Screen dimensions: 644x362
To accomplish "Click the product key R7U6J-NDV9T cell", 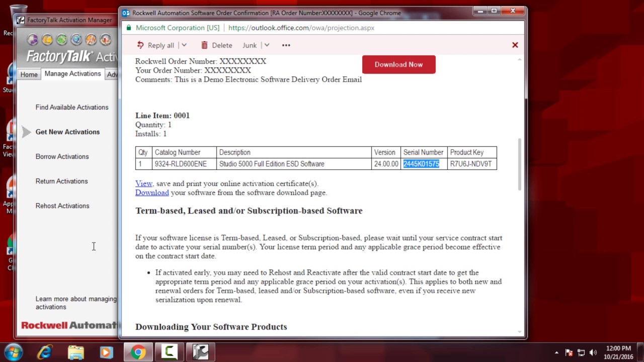I will click(x=471, y=164).
